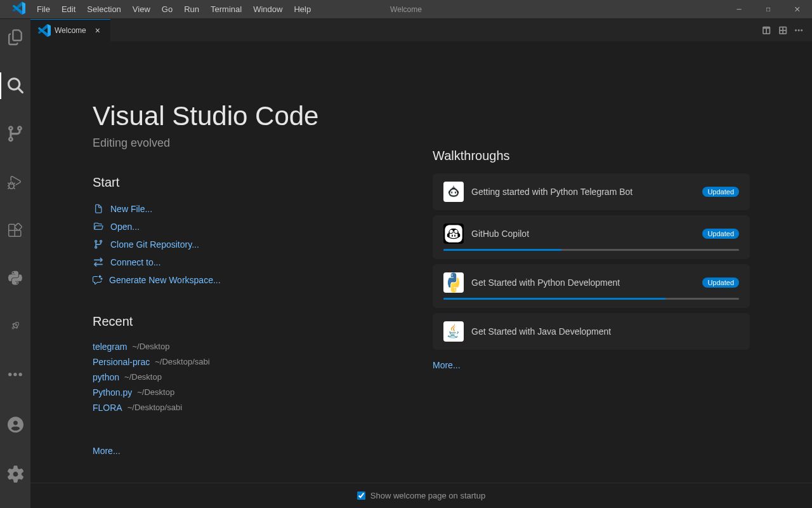Open the Accounts menu icon

(15, 425)
